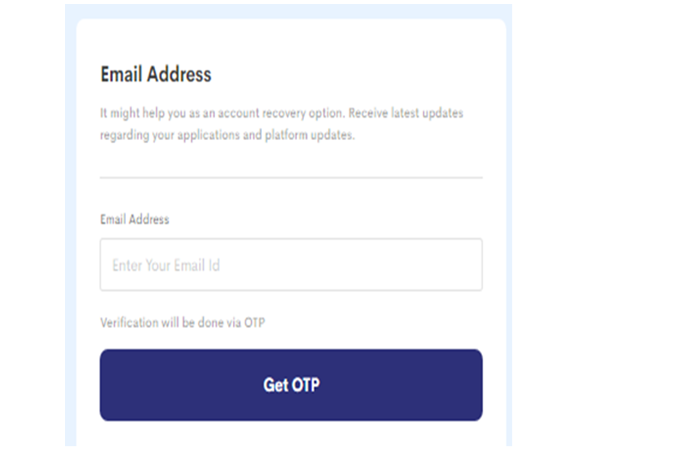Click the light blue border around the card
698x462 pixels.
[x=70, y=223]
